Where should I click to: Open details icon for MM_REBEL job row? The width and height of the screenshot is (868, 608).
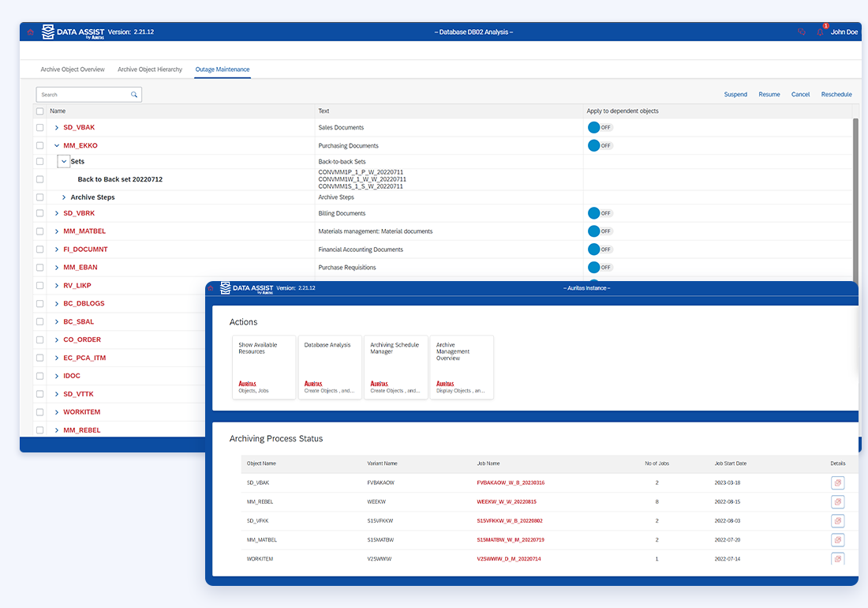[x=837, y=501]
